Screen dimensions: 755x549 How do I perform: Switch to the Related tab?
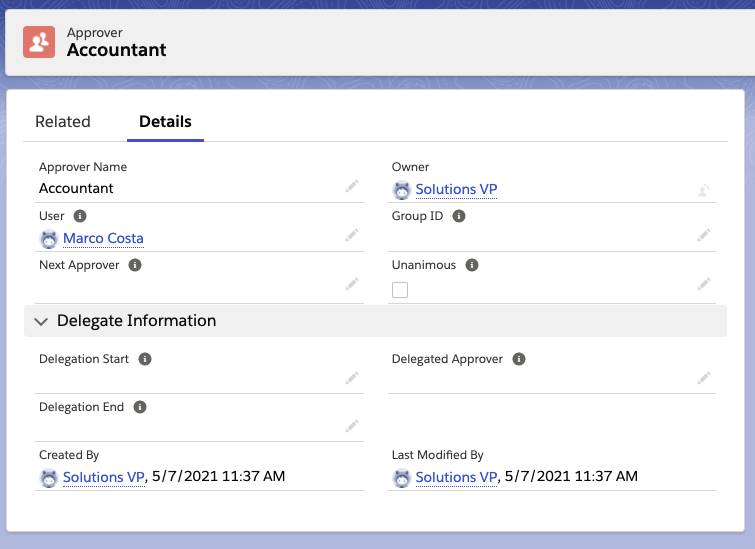[63, 121]
